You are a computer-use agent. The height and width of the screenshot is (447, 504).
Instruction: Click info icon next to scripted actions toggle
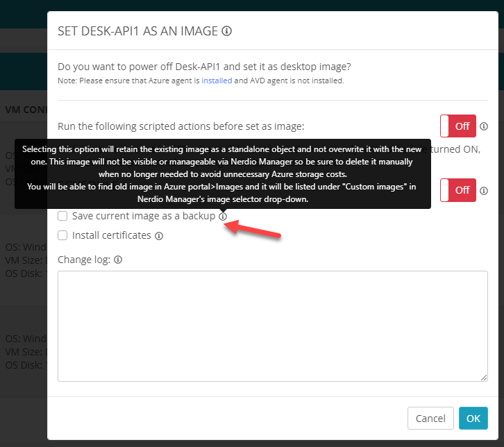[x=484, y=126]
